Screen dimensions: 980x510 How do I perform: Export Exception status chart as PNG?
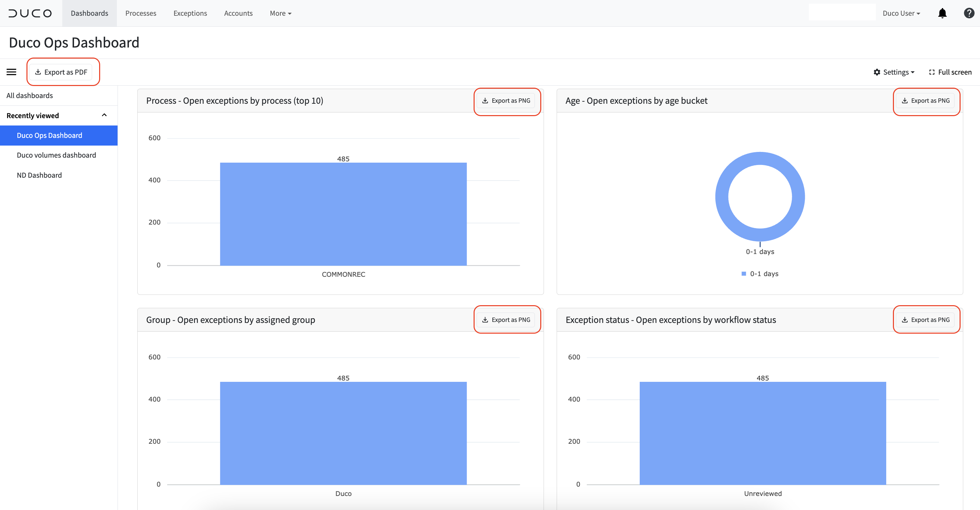pyautogui.click(x=926, y=320)
